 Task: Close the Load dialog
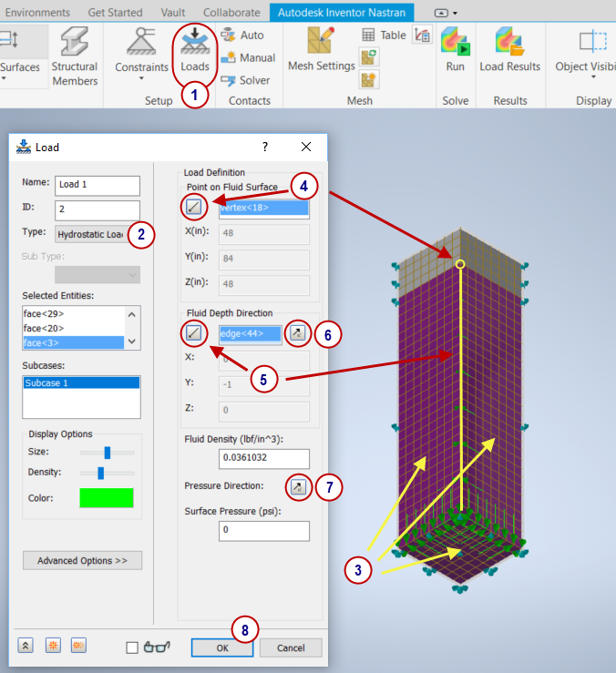(x=306, y=147)
